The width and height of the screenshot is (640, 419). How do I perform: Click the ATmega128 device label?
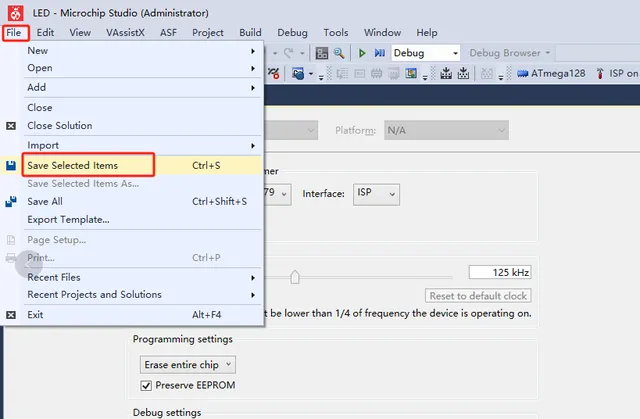pyautogui.click(x=558, y=73)
